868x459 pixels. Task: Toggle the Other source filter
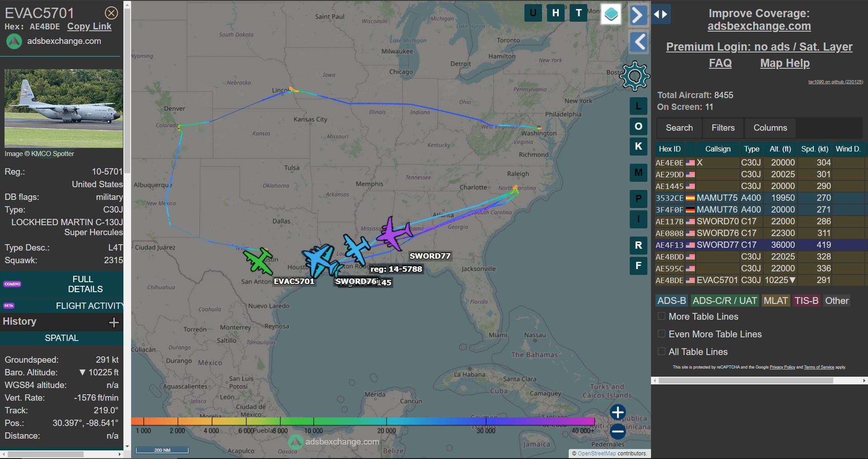pos(837,301)
